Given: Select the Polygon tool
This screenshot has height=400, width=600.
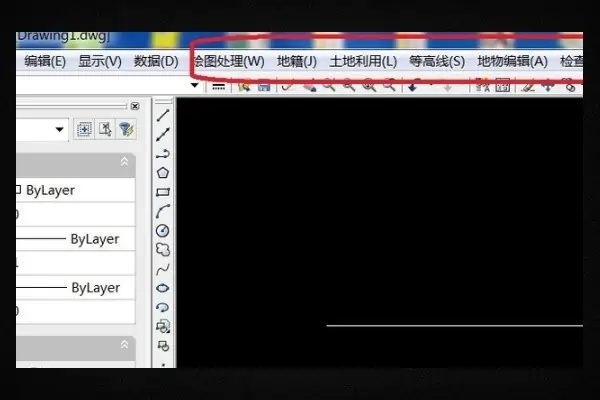Looking at the screenshot, I should pyautogui.click(x=163, y=173).
